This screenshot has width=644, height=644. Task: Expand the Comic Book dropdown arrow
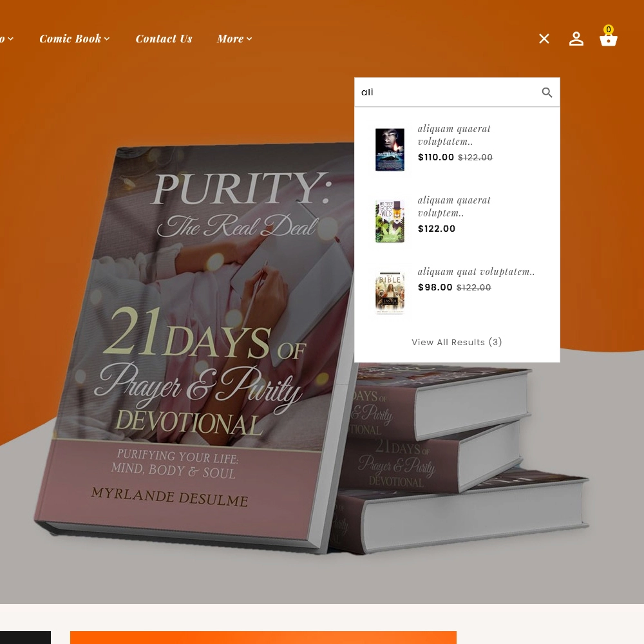tap(107, 39)
